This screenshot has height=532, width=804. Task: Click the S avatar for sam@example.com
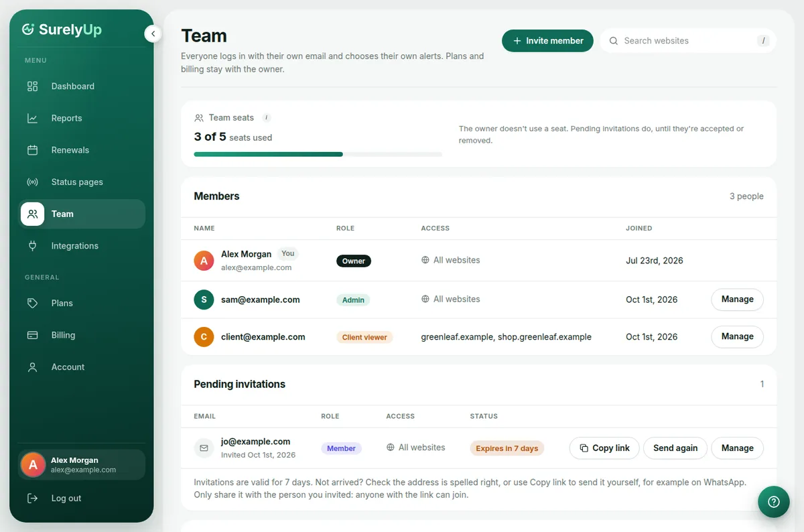(204, 300)
